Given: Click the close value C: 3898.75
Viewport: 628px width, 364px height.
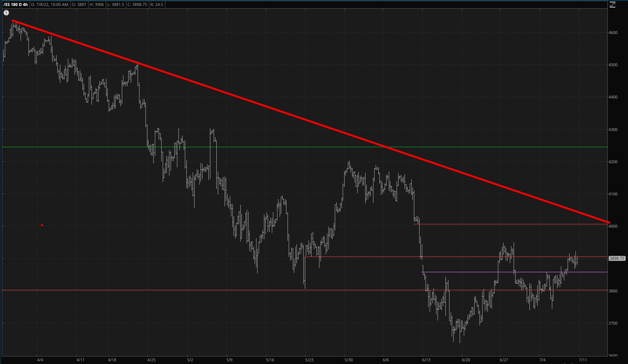Looking at the screenshot, I should pyautogui.click(x=136, y=4).
